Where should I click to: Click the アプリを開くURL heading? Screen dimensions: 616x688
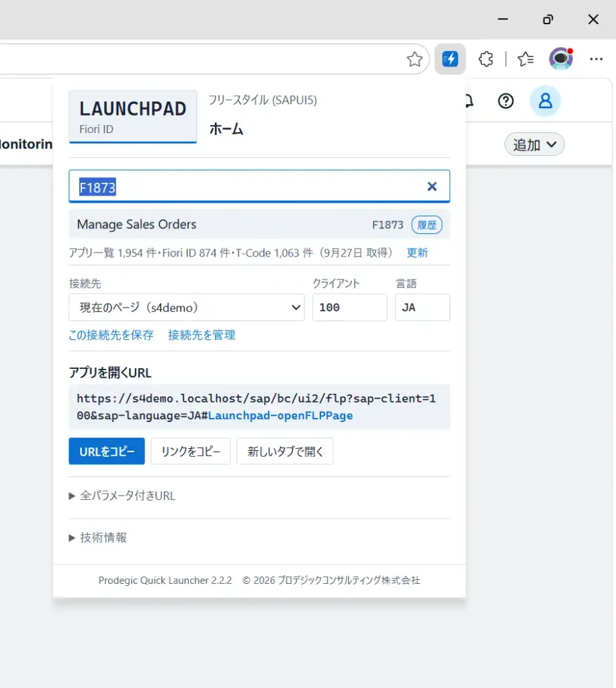pos(109,373)
